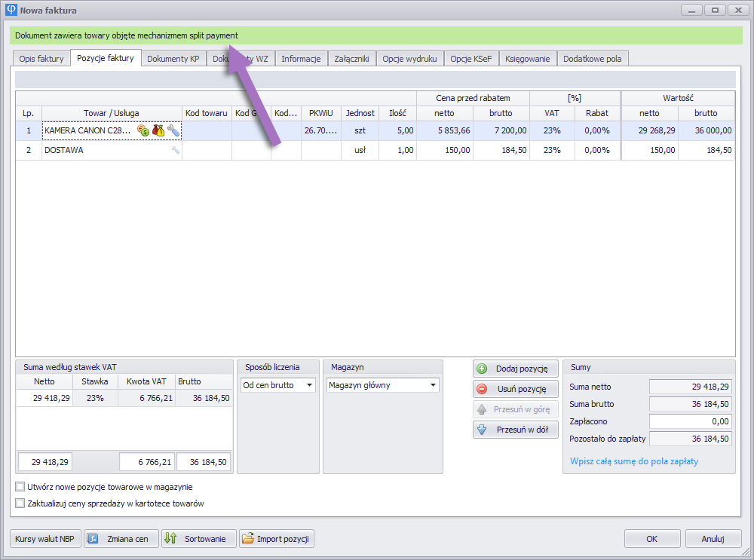Click the wrench icon in KAMERA CANON row
754x560 pixels.
[x=173, y=130]
